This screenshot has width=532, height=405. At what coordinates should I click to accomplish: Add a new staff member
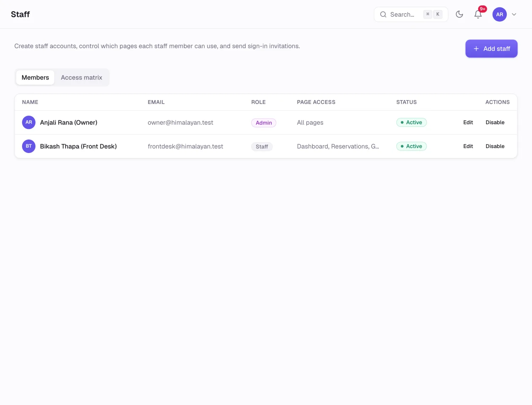click(491, 49)
